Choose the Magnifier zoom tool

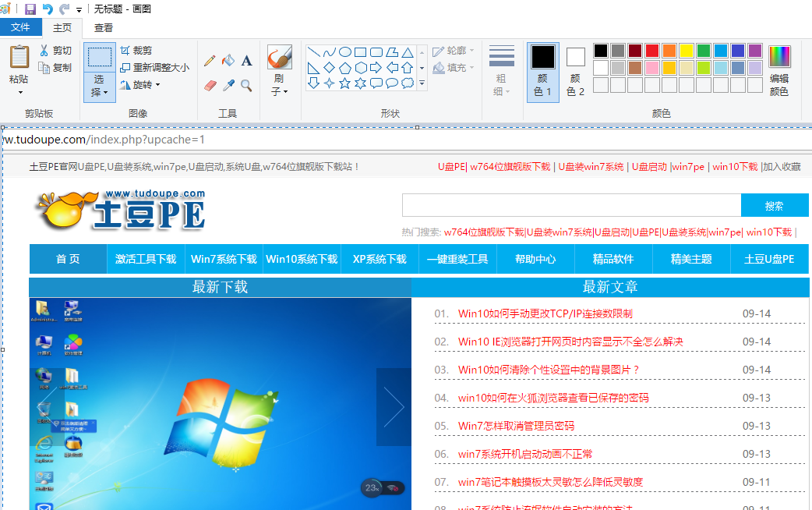pyautogui.click(x=246, y=85)
